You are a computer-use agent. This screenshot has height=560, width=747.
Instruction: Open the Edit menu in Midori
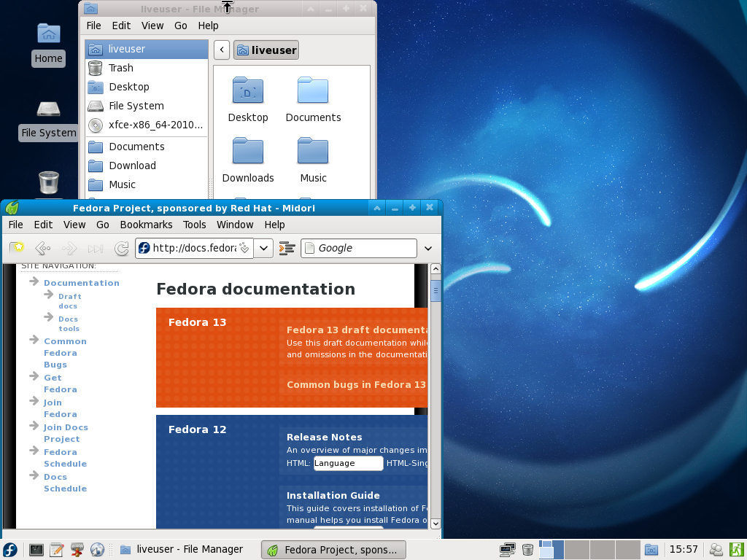[x=43, y=225]
